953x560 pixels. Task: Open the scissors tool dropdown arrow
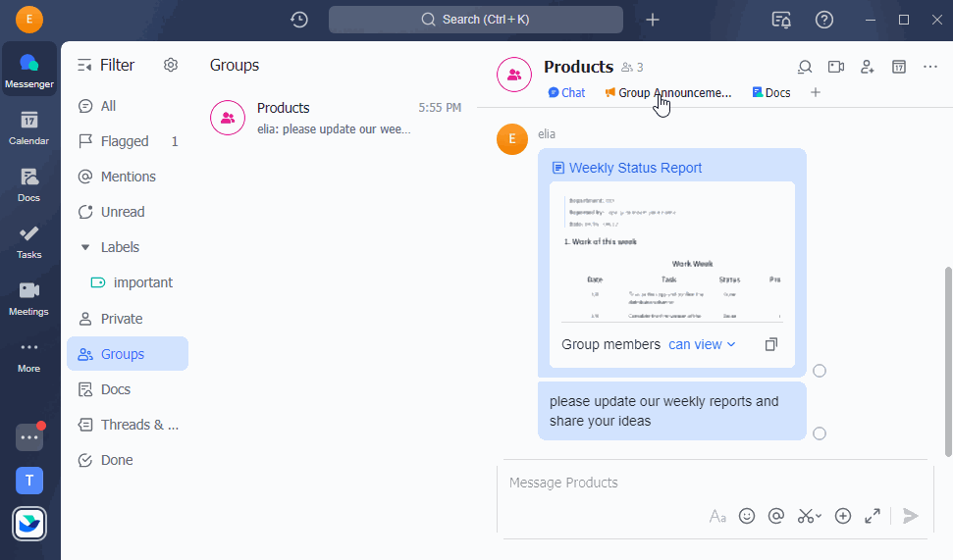(819, 517)
